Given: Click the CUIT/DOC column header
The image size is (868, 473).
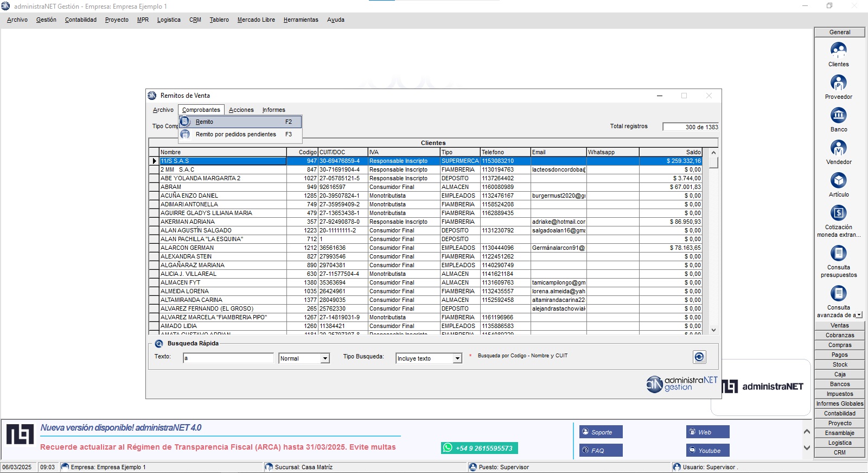Looking at the screenshot, I should click(343, 153).
